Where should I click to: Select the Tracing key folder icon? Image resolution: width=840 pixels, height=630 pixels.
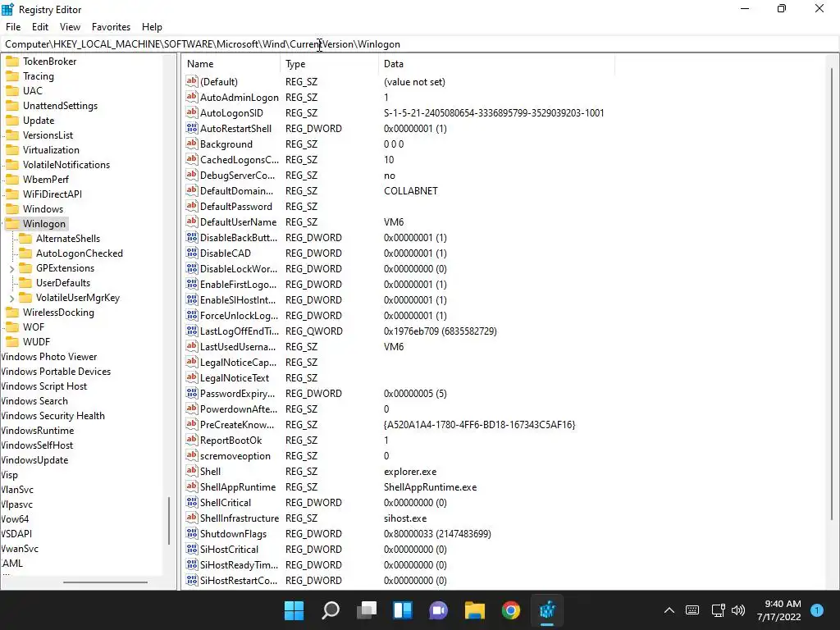[x=12, y=76]
